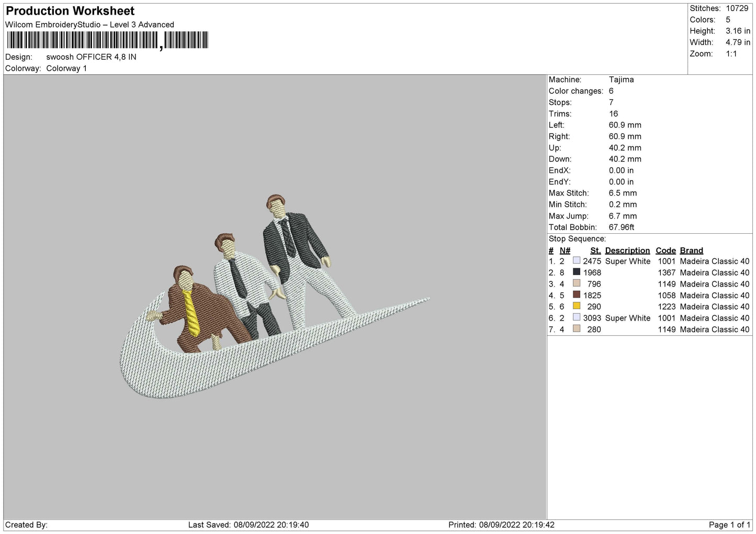Click the embroidered swoosh design preview

(275, 297)
